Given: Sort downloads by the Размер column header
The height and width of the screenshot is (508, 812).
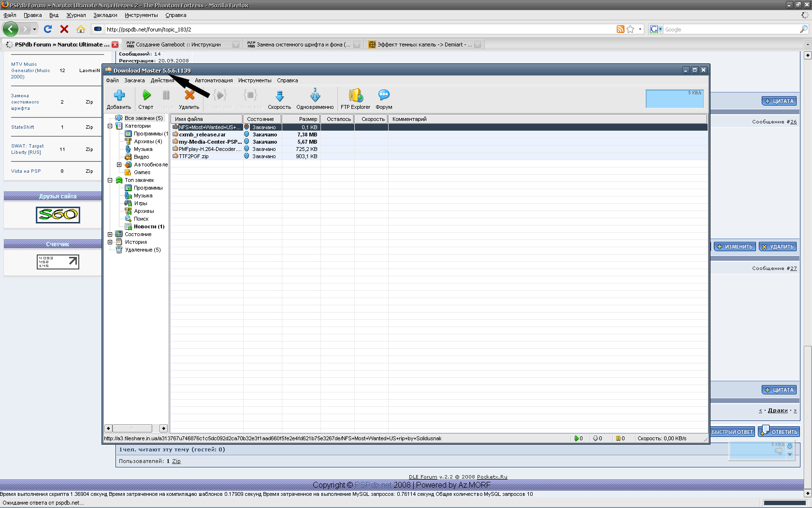Looking at the screenshot, I should [301, 119].
